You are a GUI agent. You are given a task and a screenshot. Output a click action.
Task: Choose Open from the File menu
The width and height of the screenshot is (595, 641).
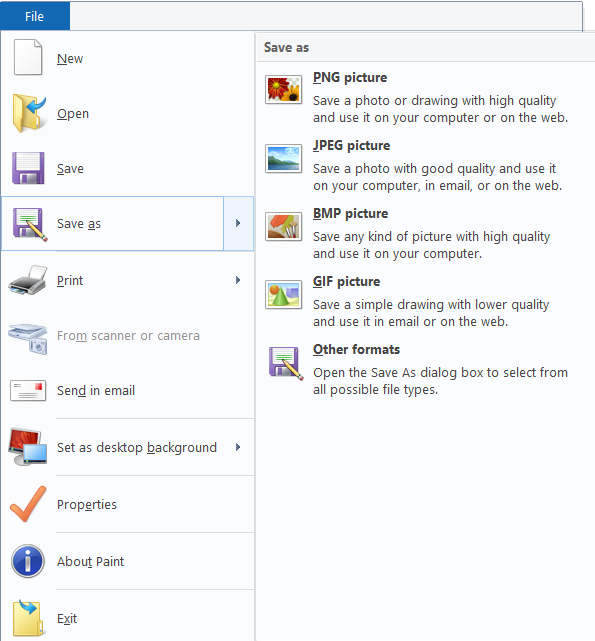tap(127, 113)
